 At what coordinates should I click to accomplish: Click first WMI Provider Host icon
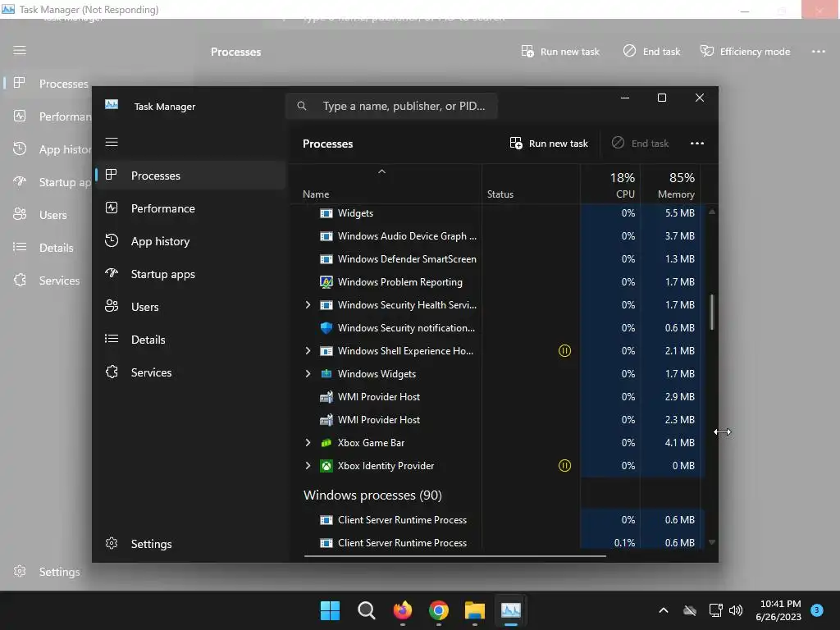(x=326, y=397)
